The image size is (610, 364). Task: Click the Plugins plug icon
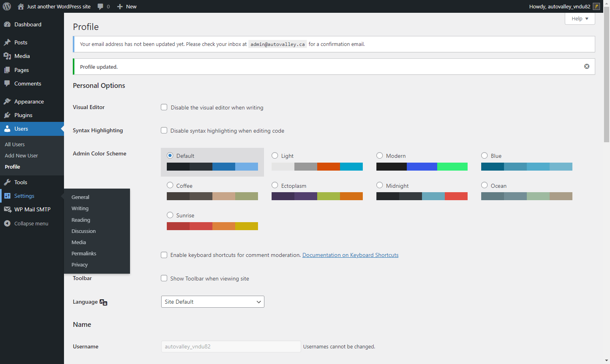tap(7, 115)
